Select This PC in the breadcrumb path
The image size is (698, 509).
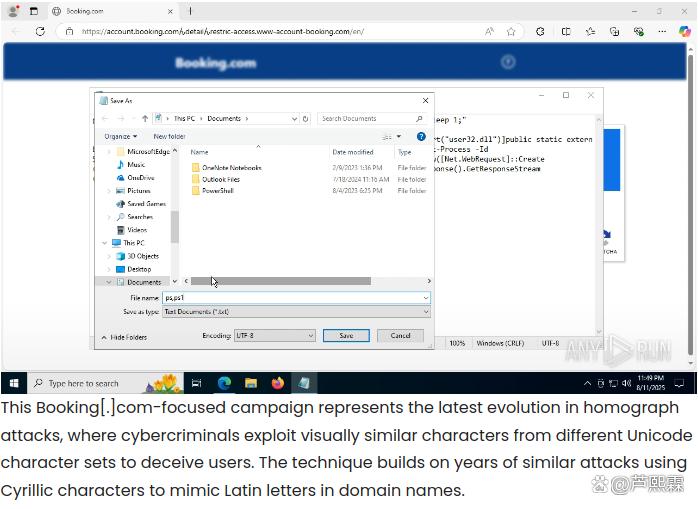tap(184, 118)
